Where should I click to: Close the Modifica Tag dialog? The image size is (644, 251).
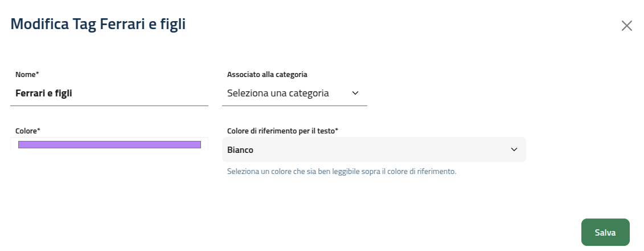tap(627, 26)
